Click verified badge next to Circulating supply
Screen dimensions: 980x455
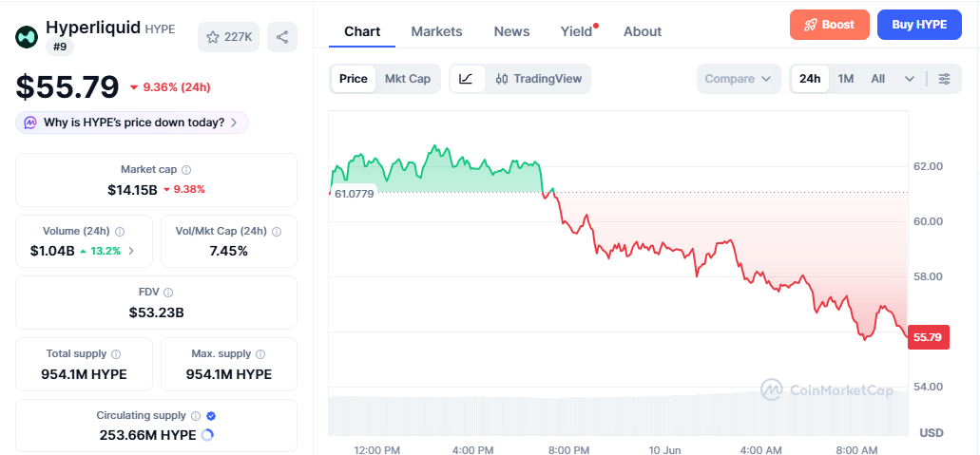tap(211, 416)
